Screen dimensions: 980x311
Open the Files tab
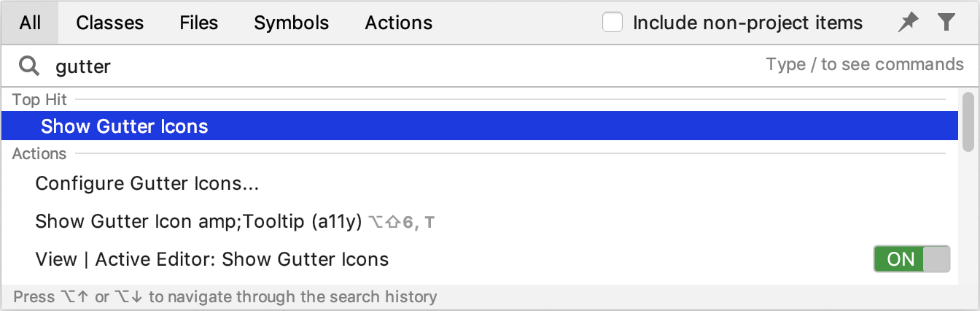[198, 23]
